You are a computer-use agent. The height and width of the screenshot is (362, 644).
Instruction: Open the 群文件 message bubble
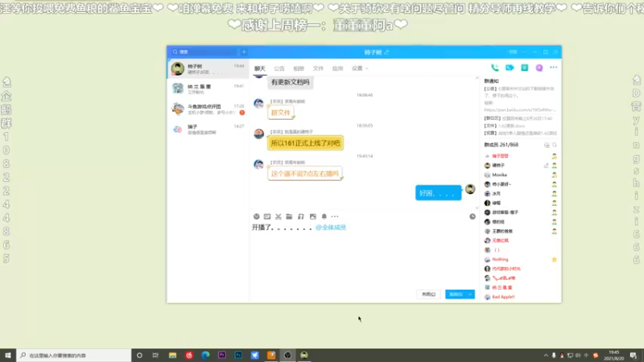(x=281, y=113)
